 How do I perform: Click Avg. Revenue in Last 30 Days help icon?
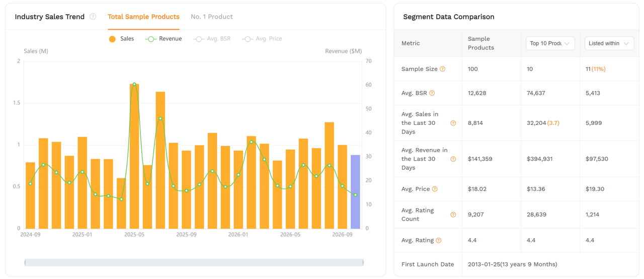(x=453, y=159)
